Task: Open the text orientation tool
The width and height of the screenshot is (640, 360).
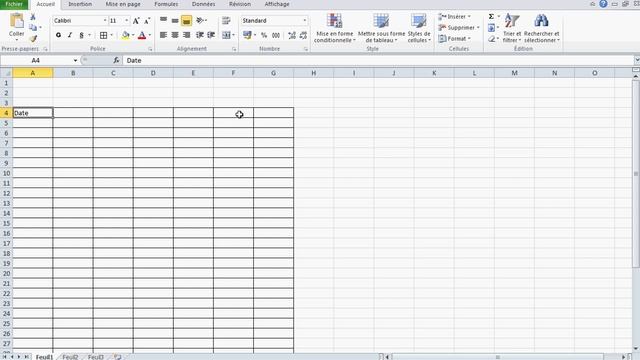Action: (x=200, y=20)
